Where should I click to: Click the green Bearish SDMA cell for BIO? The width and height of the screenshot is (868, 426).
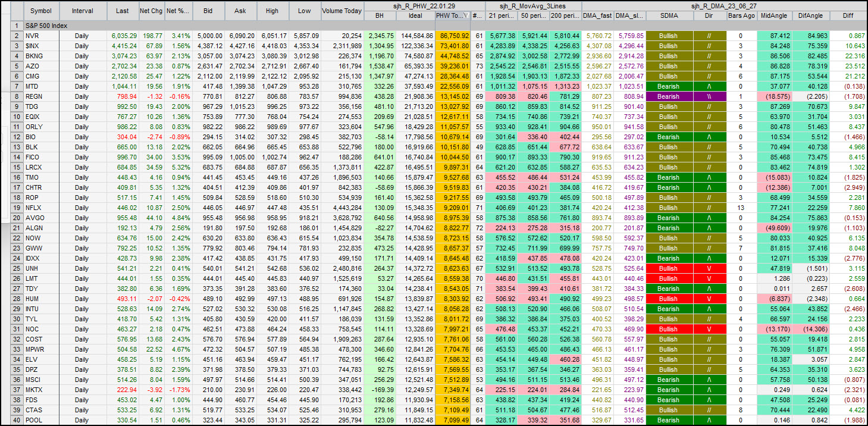tap(669, 137)
